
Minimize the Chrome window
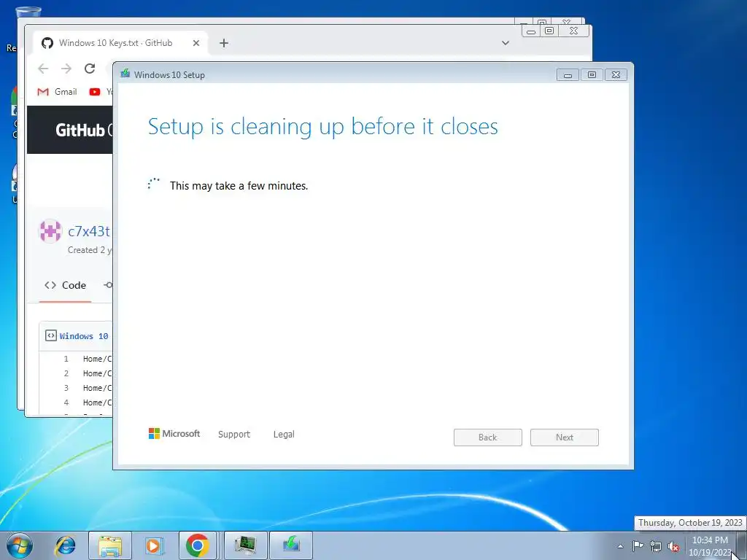[x=532, y=31]
